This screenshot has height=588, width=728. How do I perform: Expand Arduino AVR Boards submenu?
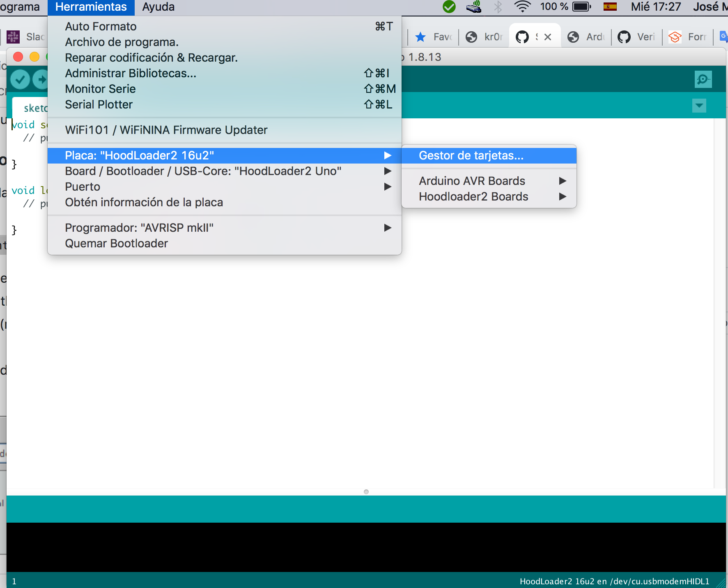point(489,181)
